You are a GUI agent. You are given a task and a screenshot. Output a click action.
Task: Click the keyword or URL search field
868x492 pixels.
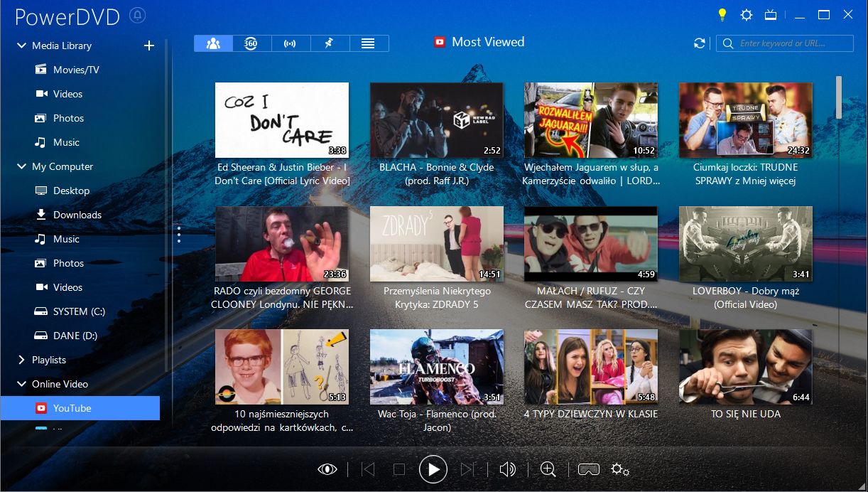(x=785, y=43)
